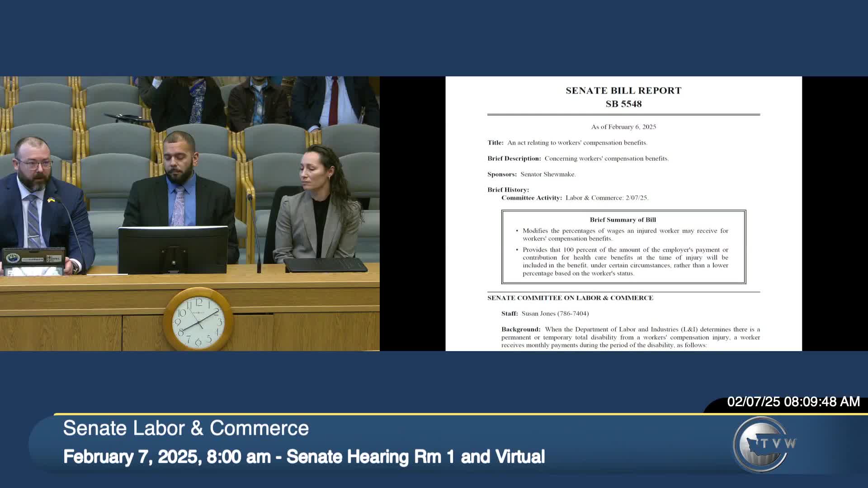Image resolution: width=868 pixels, height=488 pixels.
Task: Click the desktop monitor on the witness table
Action: pos(172,251)
